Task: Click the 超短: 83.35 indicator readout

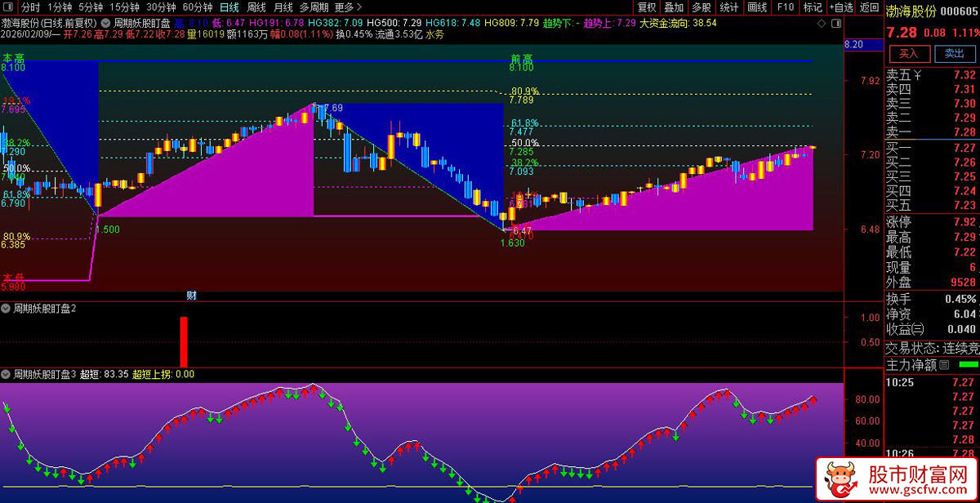Action: click(104, 374)
